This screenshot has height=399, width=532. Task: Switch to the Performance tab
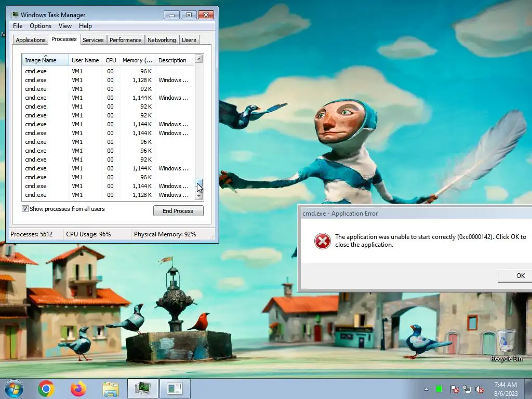click(x=126, y=40)
